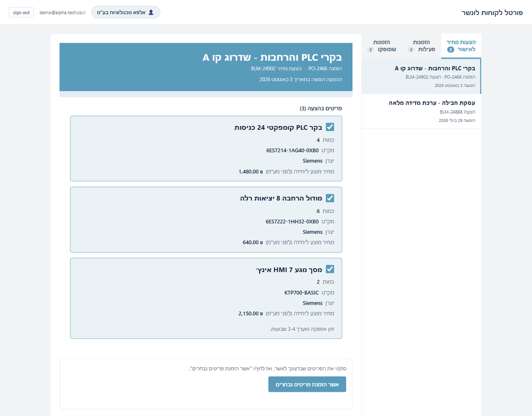Uncheck the מודול הרחבה 8 יציאות רלה item

[x=330, y=198]
